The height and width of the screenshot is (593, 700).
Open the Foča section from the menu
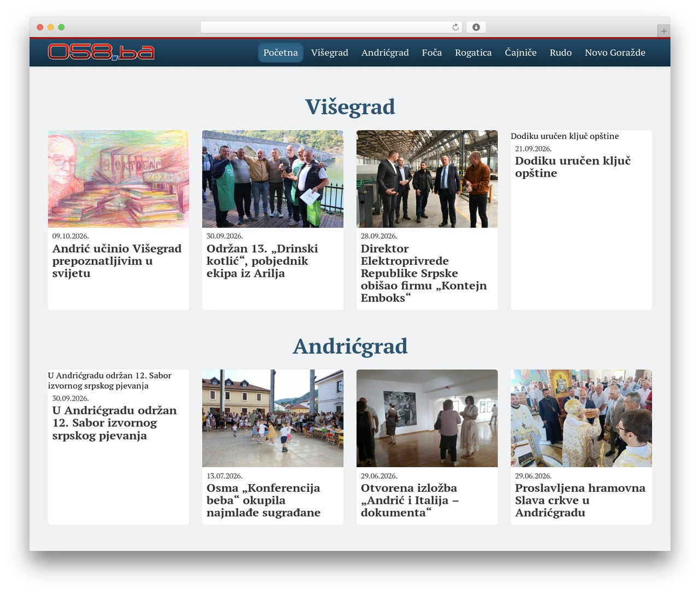[432, 53]
